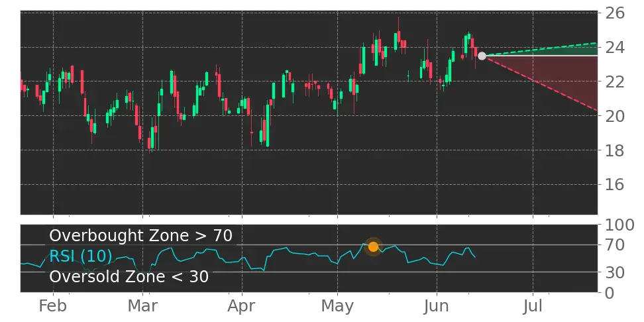Click the 'Oversold Zone < 30' label
The width and height of the screenshot is (644, 322).
click(x=129, y=276)
